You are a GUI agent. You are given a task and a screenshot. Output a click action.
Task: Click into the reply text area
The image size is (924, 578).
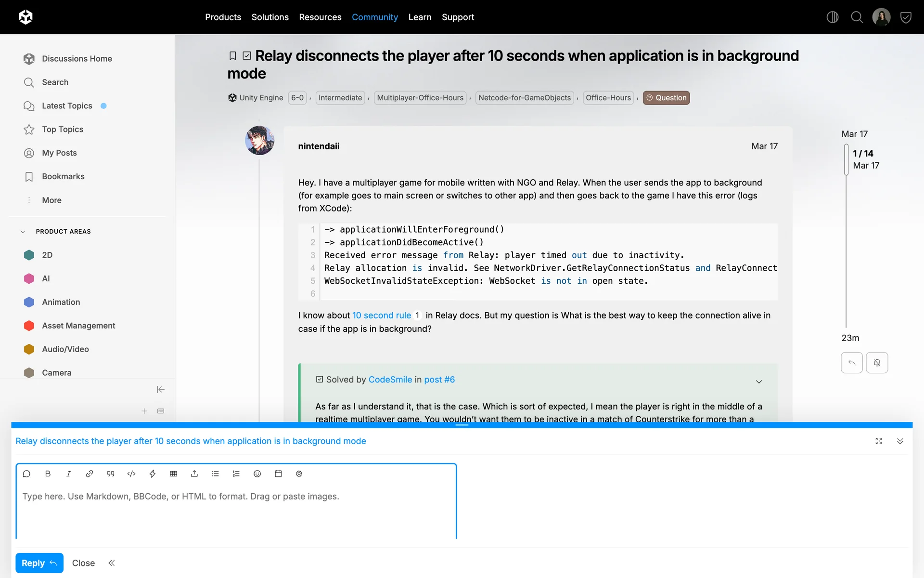[236, 511]
